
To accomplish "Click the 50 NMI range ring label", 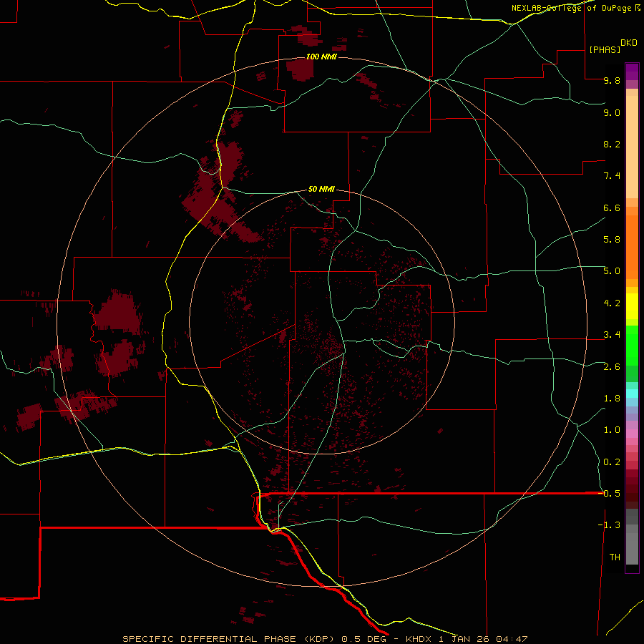I will (321, 190).
